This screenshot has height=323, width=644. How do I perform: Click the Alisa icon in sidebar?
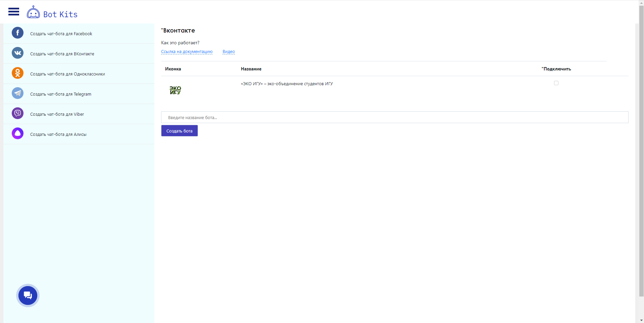[x=17, y=133]
